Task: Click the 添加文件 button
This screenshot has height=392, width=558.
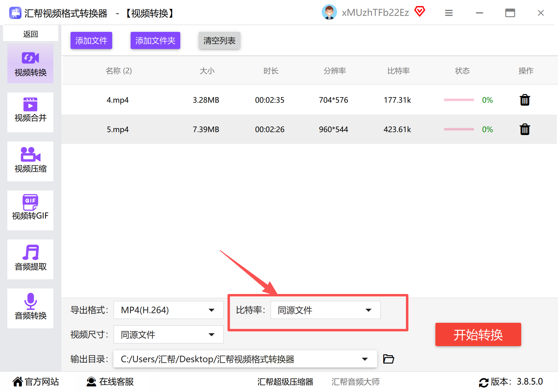Action: point(91,40)
